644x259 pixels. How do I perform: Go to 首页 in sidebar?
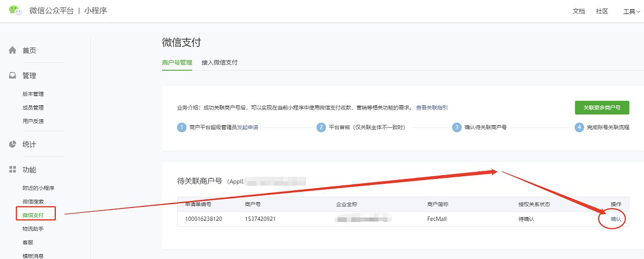pyautogui.click(x=29, y=51)
